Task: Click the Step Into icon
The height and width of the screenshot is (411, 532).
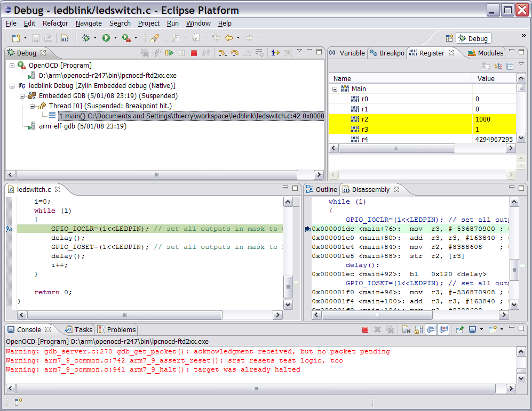Action: click(x=222, y=53)
